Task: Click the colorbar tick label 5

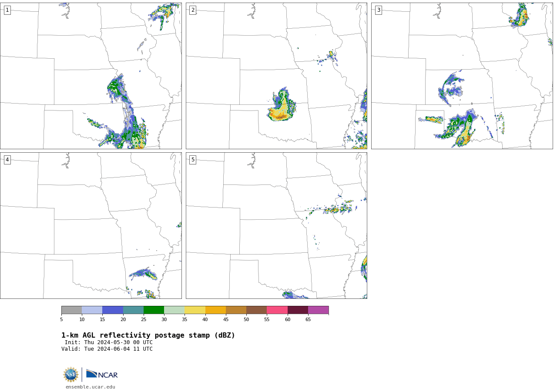Action: (61, 320)
